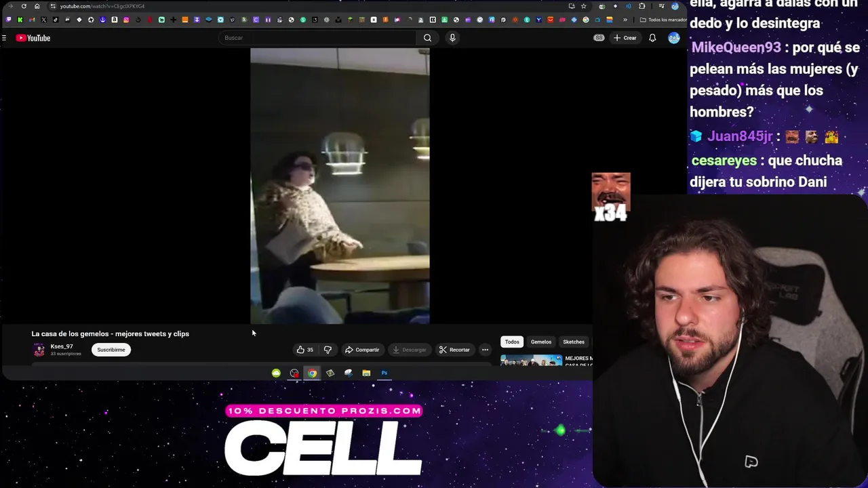Open Photoshop from the taskbar
Viewport: 868px width, 488px height.
[x=384, y=373]
